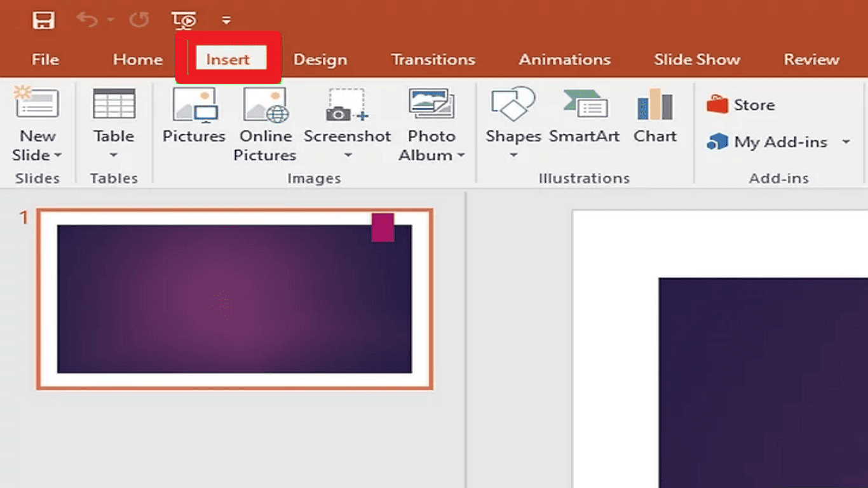Viewport: 868px width, 488px height.
Task: Click the Redo icon
Action: click(139, 20)
